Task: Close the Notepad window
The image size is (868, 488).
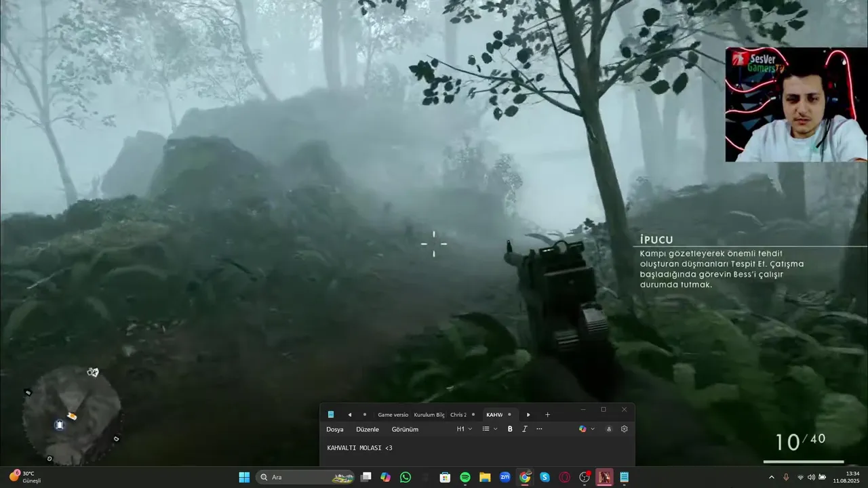Action: [625, 409]
